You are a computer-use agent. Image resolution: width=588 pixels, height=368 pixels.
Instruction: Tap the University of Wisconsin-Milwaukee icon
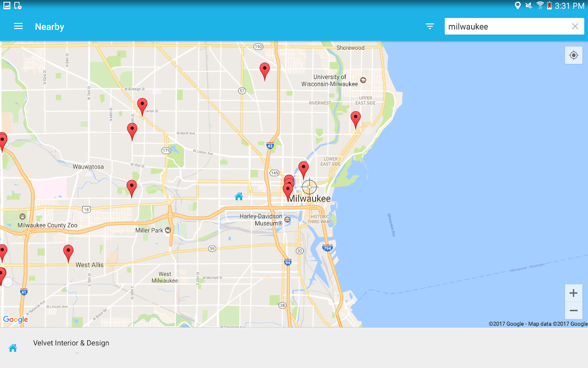pos(363,80)
